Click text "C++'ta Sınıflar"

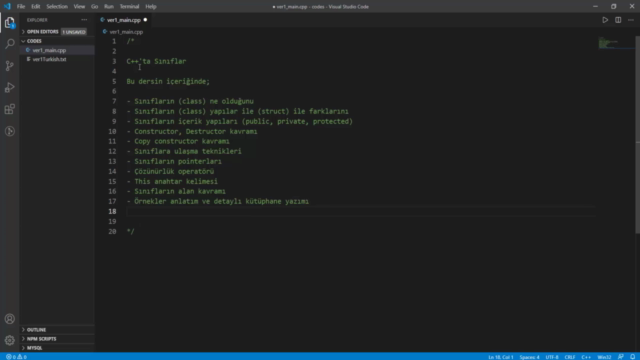[x=156, y=61]
